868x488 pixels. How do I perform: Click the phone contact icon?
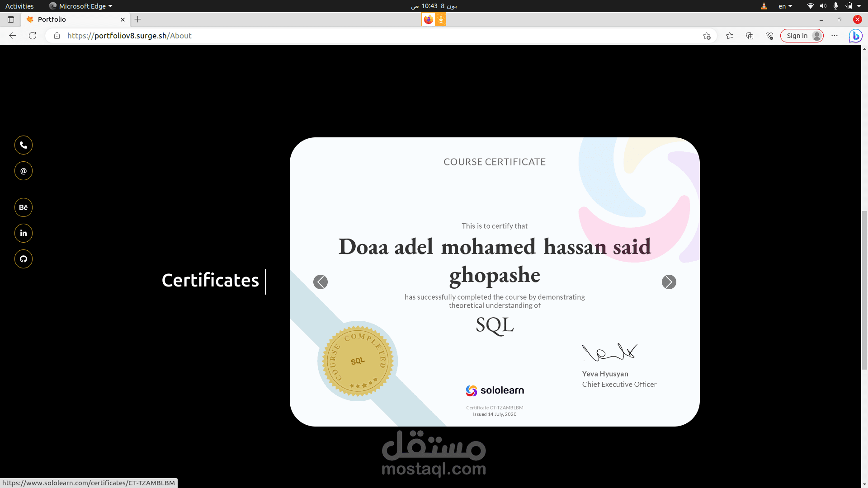pos(24,145)
